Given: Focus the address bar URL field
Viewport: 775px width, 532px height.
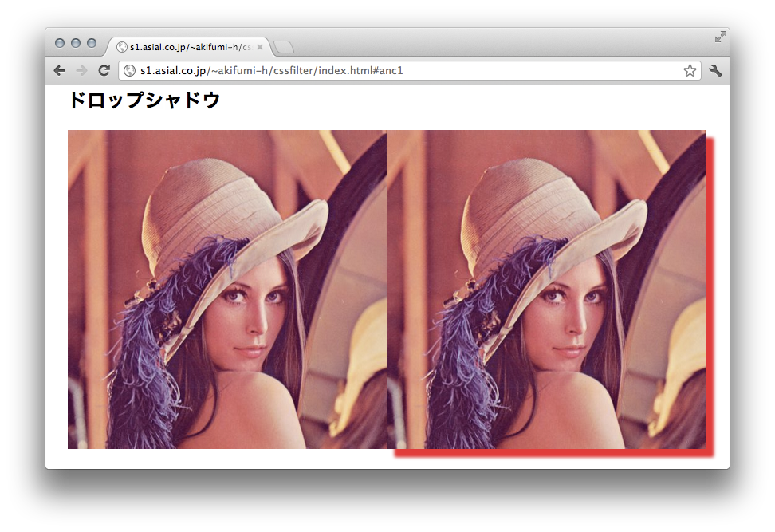Looking at the screenshot, I should (399, 71).
